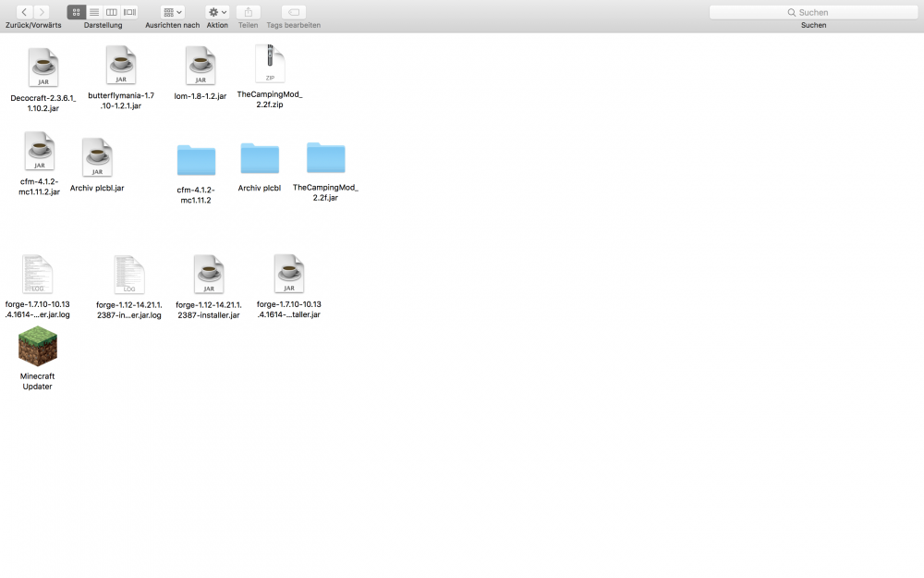Switch to list view in Darstellung

pos(94,12)
